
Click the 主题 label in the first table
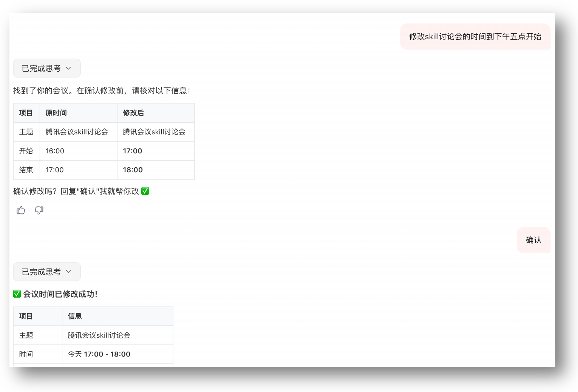tap(26, 132)
